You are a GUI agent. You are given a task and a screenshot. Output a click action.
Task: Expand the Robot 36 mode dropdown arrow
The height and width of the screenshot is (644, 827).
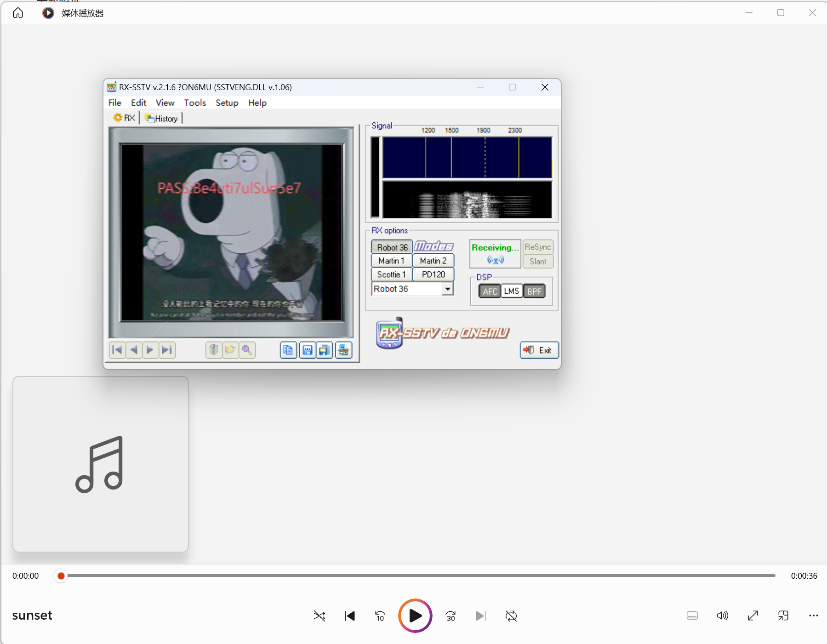click(x=448, y=289)
